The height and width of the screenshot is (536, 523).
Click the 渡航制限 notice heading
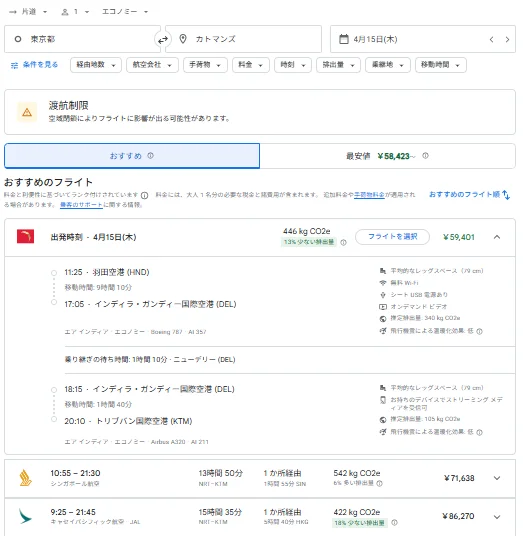(x=68, y=105)
